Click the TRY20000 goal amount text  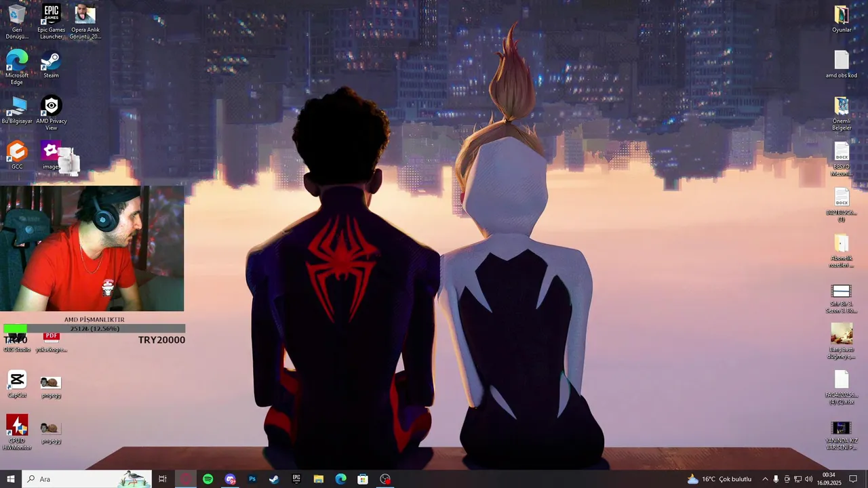pos(161,340)
